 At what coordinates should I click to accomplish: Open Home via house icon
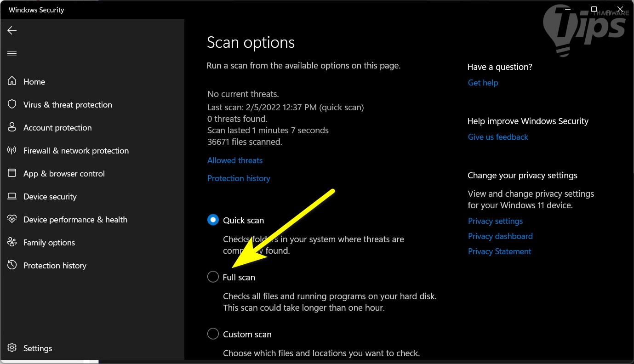12,81
